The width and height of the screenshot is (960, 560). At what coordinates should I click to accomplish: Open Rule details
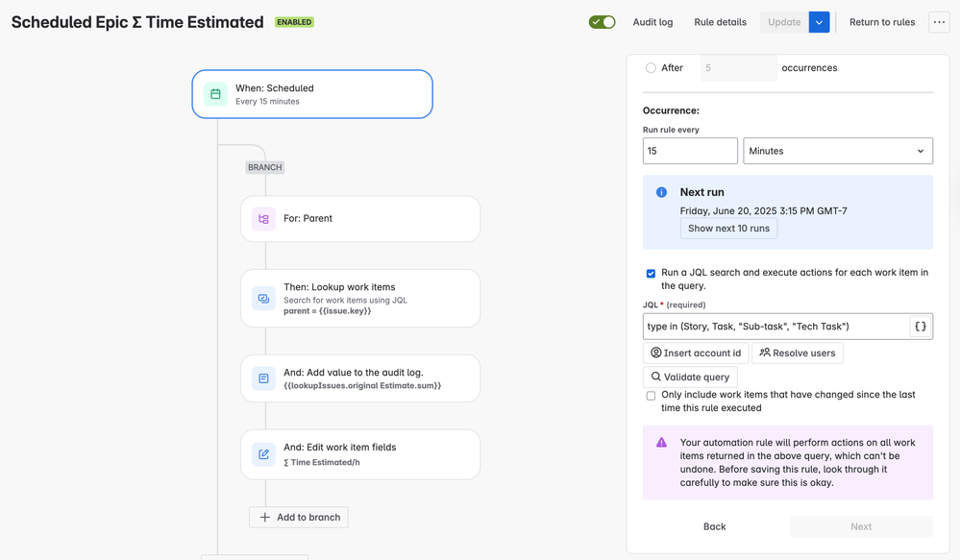(720, 22)
